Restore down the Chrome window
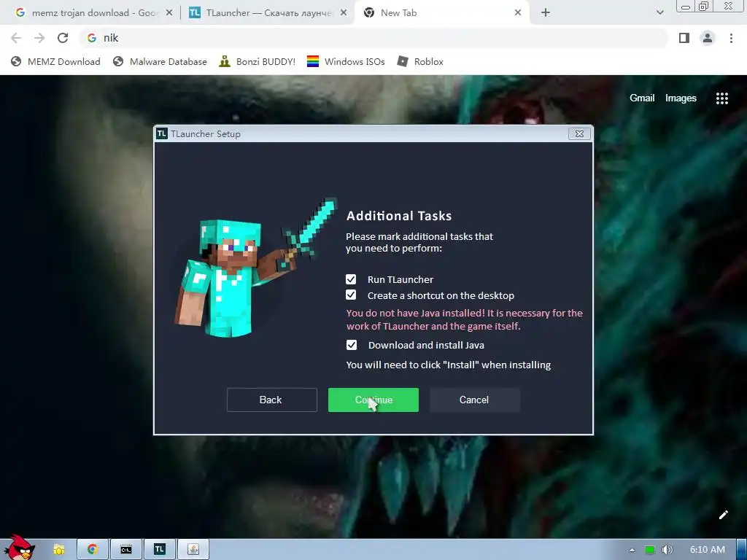 click(x=703, y=7)
